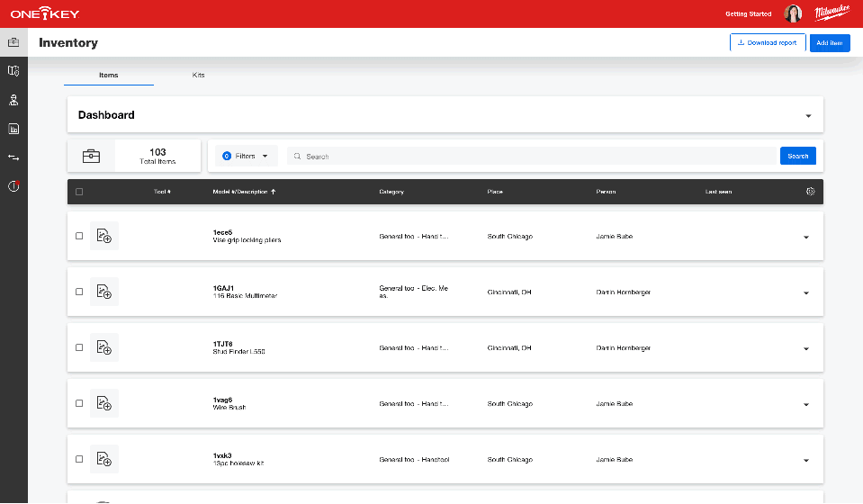This screenshot has height=504, width=863.
Task: Check the select-all checkbox in table header
Action: click(x=79, y=192)
